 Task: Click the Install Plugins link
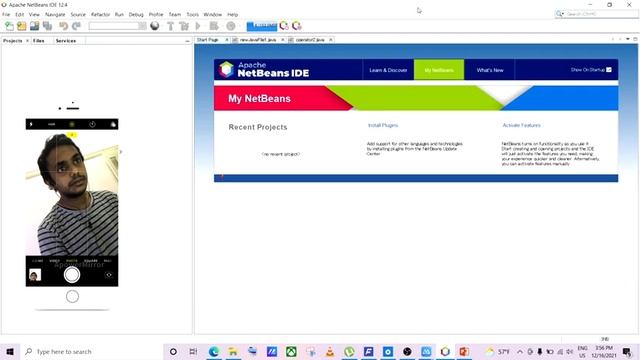tap(383, 125)
